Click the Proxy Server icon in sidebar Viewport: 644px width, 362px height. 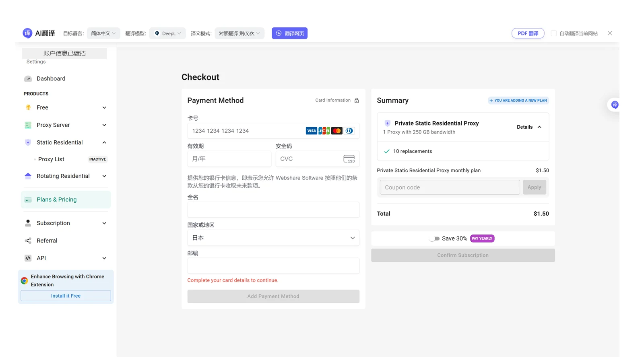pyautogui.click(x=28, y=125)
